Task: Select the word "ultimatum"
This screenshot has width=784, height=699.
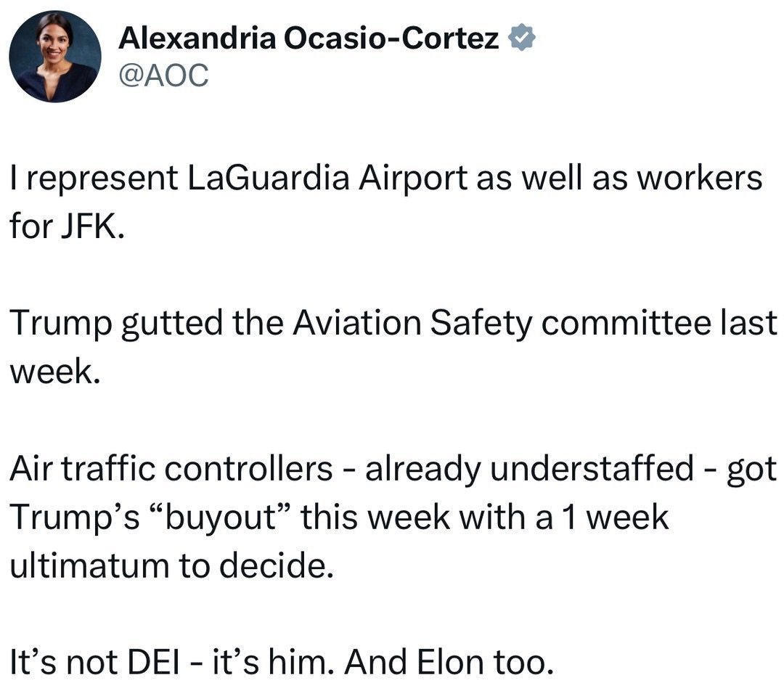Action: pyautogui.click(x=83, y=565)
